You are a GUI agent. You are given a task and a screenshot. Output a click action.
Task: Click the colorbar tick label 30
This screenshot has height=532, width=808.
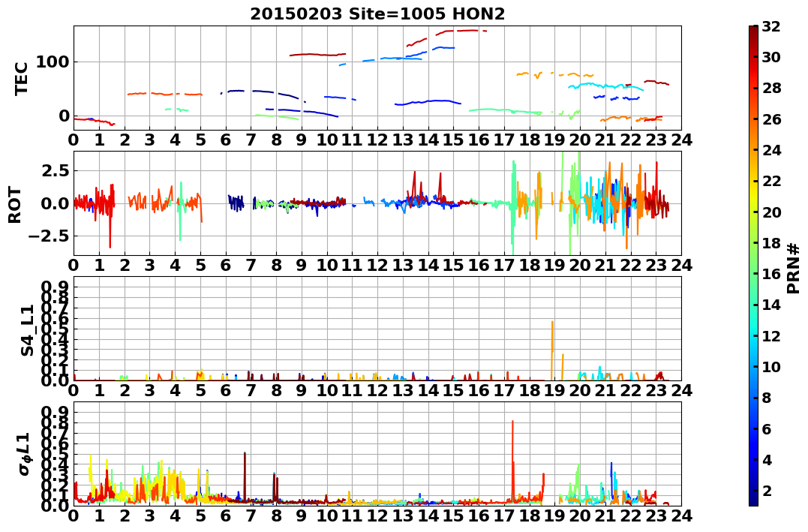pos(771,57)
